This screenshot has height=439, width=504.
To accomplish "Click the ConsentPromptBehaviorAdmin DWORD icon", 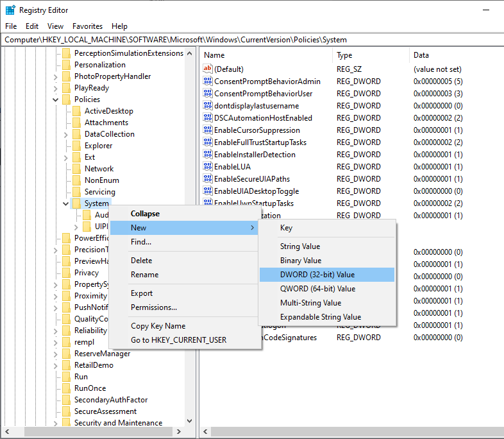I will tap(207, 82).
